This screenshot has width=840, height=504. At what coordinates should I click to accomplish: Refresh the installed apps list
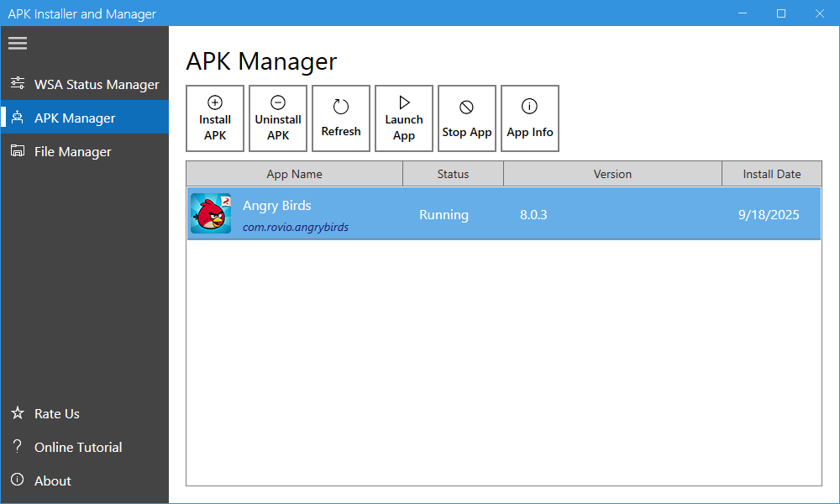coord(341,118)
